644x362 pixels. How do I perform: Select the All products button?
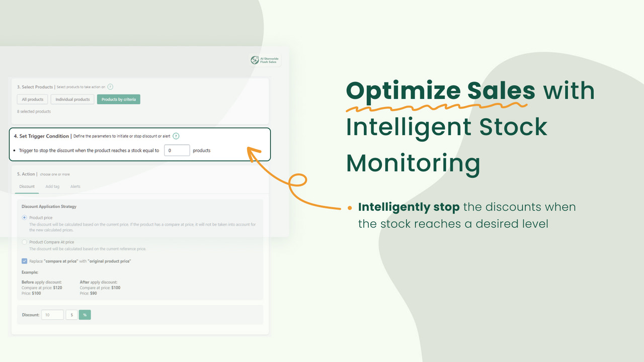coord(33,100)
